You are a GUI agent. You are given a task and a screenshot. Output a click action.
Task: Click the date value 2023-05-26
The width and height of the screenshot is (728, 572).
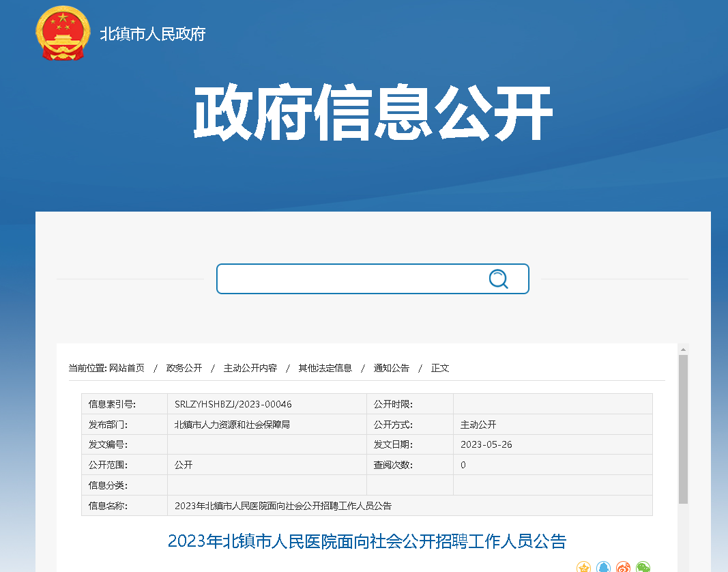[x=486, y=444]
